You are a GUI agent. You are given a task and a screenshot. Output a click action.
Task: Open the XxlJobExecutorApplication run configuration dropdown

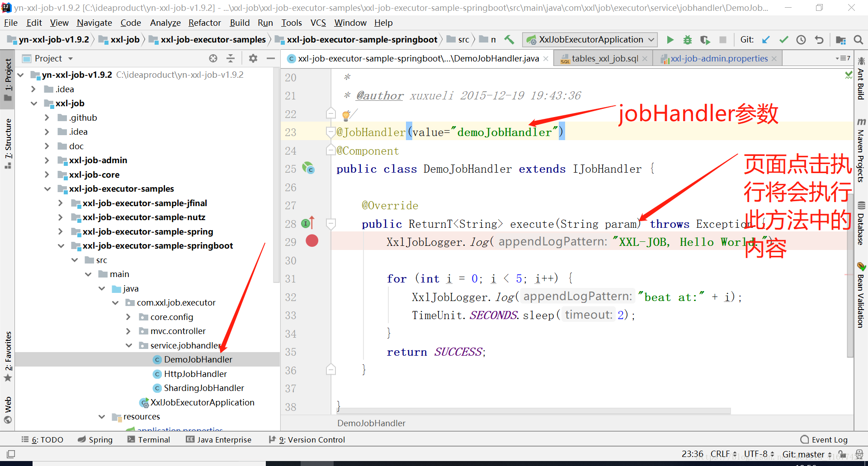click(590, 40)
